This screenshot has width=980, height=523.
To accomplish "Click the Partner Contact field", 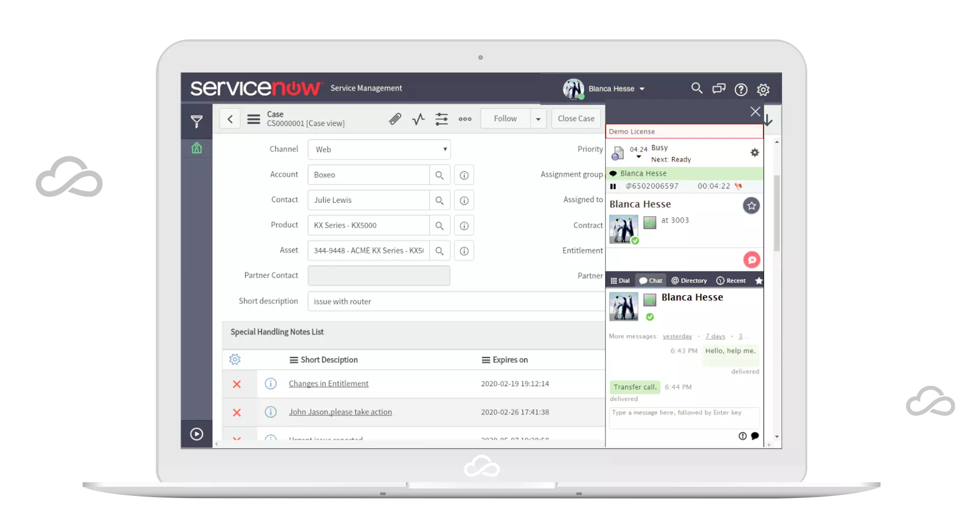I will (379, 275).
